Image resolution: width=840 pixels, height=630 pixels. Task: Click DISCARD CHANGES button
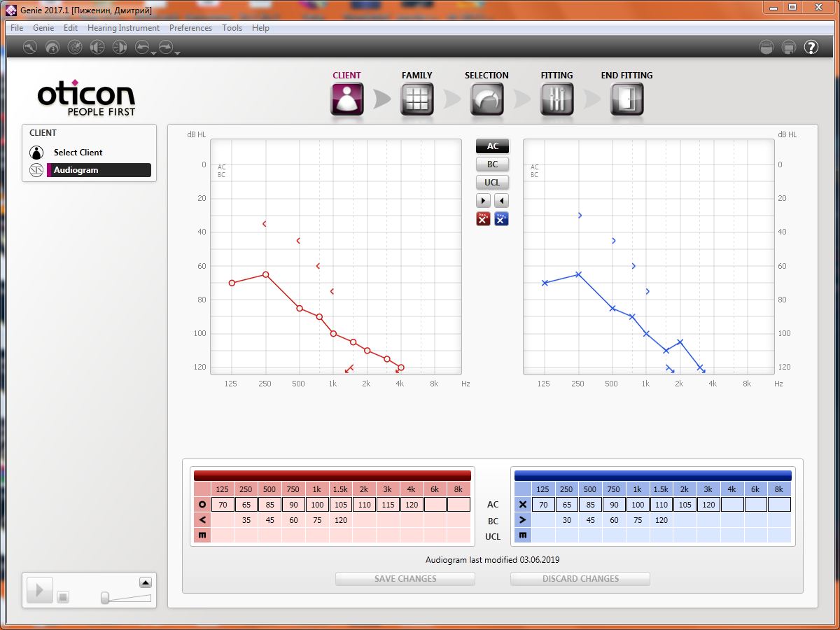point(580,579)
